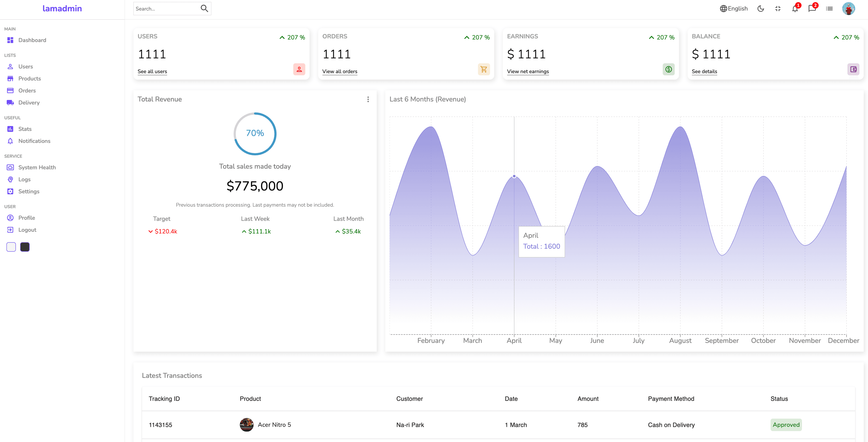Click the balance wallet icon
Image resolution: width=868 pixels, height=442 pixels.
(x=853, y=69)
